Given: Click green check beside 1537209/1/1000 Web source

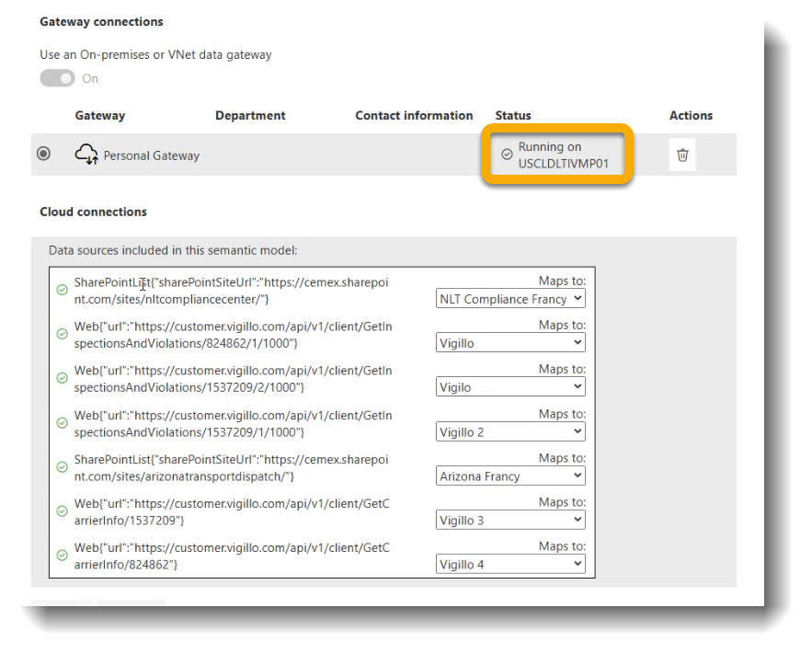Looking at the screenshot, I should point(63,423).
